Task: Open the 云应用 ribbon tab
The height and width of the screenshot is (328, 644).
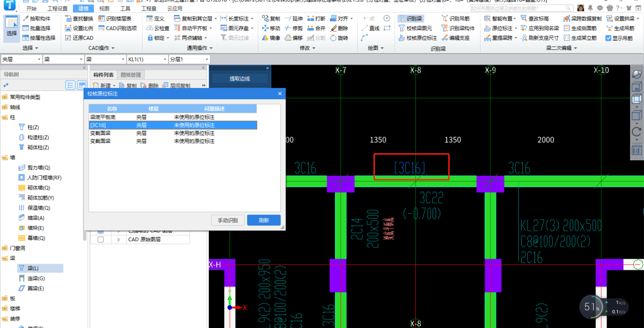Action: click(x=175, y=8)
